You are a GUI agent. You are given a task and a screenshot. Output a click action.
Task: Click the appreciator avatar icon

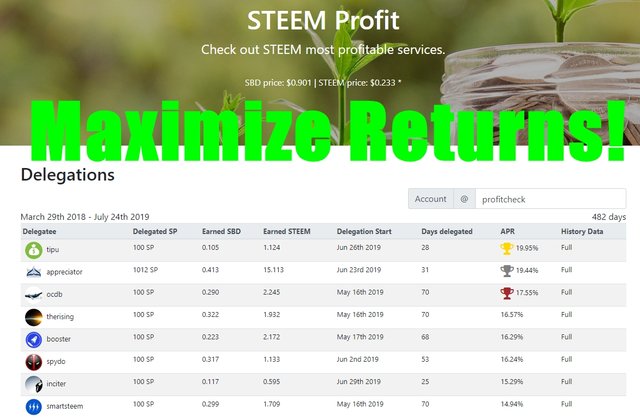(x=33, y=272)
